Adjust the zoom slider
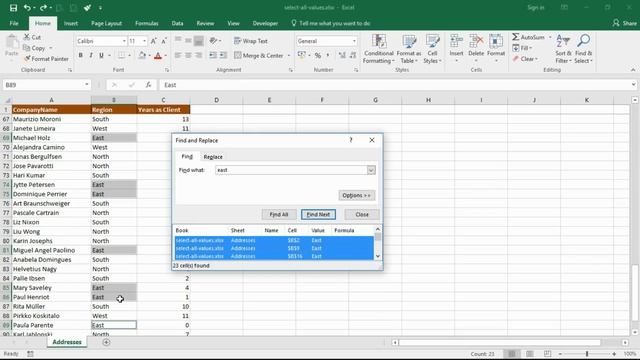Image resolution: width=640 pixels, height=360 pixels. [x=587, y=354]
